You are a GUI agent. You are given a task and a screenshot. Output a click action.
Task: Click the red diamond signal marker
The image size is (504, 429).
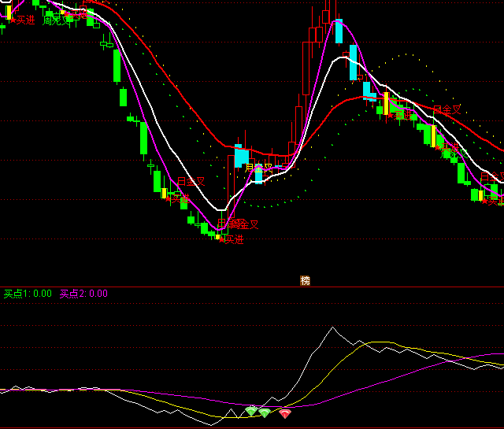[x=284, y=413]
